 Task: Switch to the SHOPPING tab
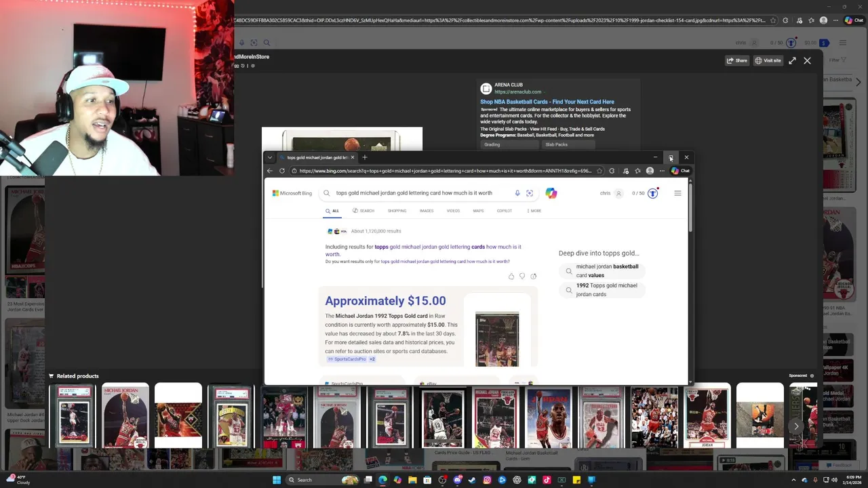[397, 211]
